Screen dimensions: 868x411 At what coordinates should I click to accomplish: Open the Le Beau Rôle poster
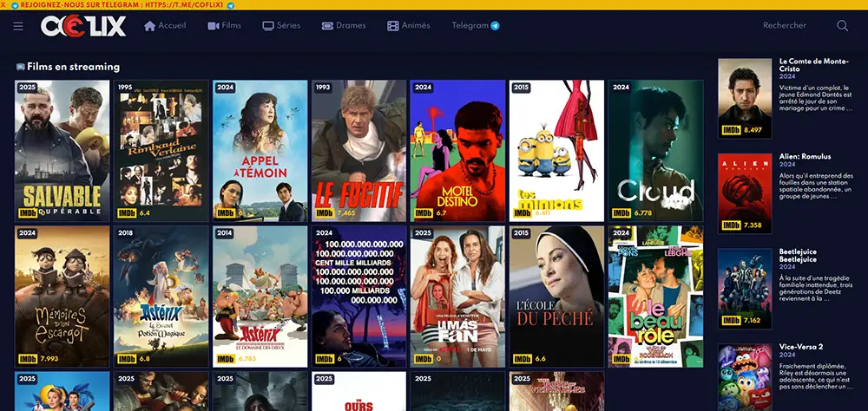pos(655,297)
